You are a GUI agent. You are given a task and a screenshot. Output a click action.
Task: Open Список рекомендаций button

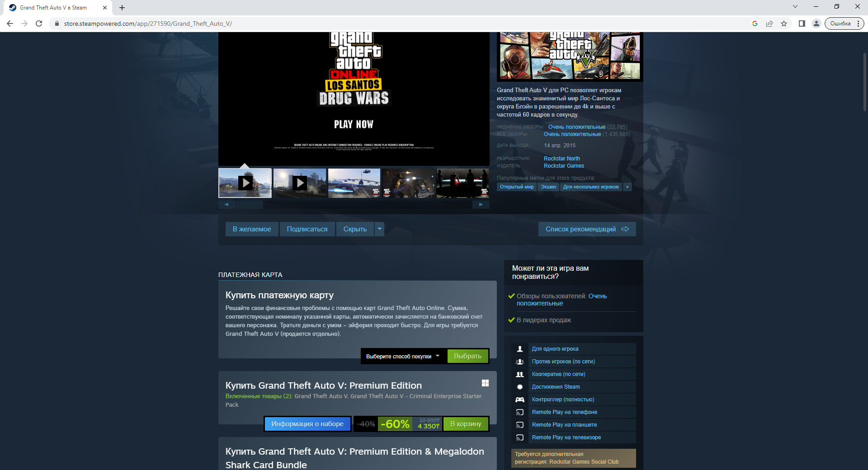click(x=587, y=229)
